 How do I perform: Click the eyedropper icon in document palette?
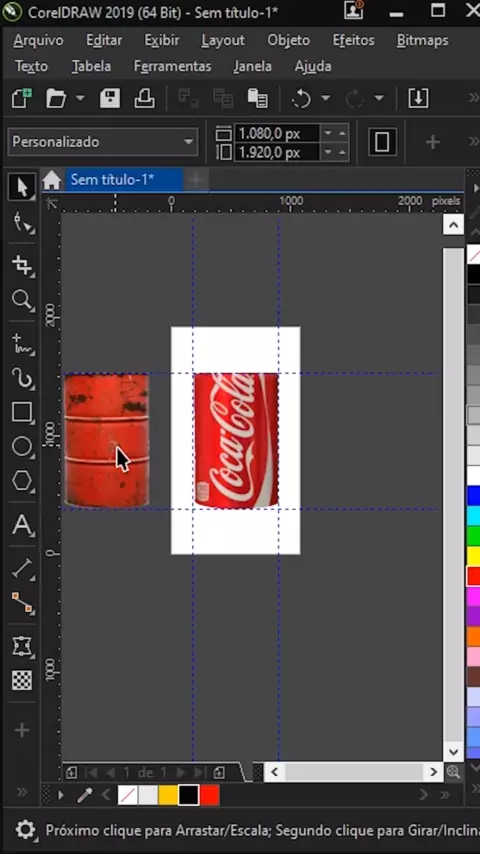84,796
